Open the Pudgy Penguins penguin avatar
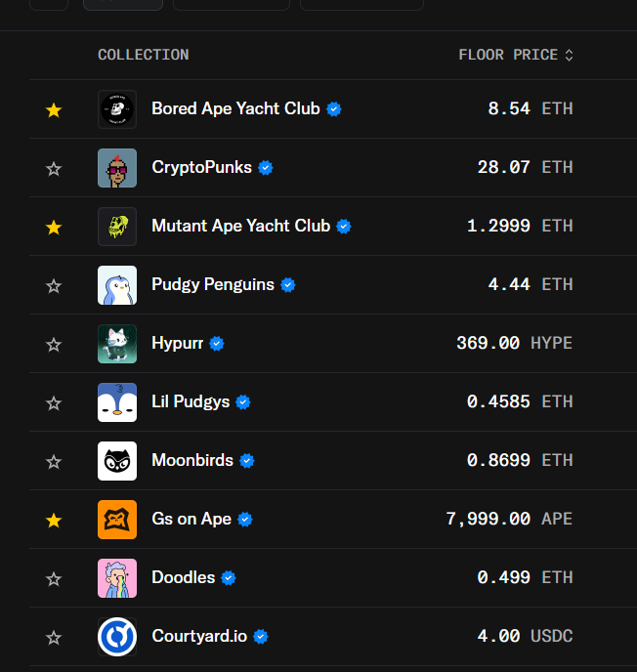637x672 pixels. point(117,285)
